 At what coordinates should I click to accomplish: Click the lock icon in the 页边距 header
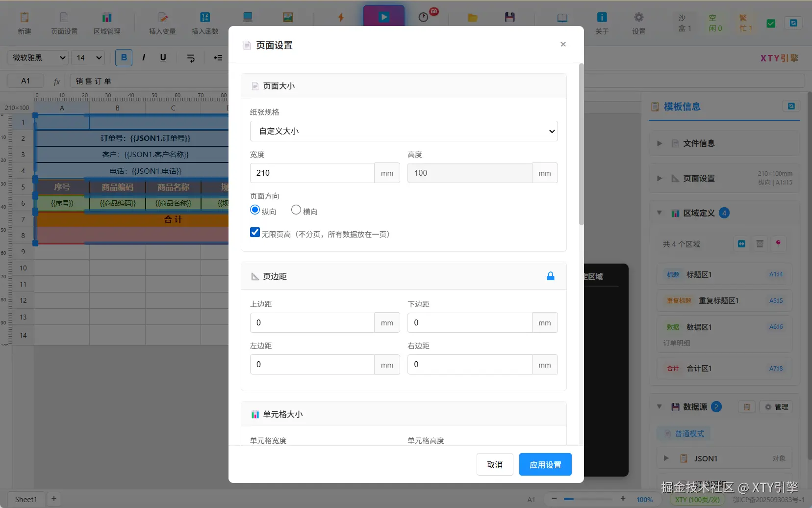pyautogui.click(x=551, y=276)
